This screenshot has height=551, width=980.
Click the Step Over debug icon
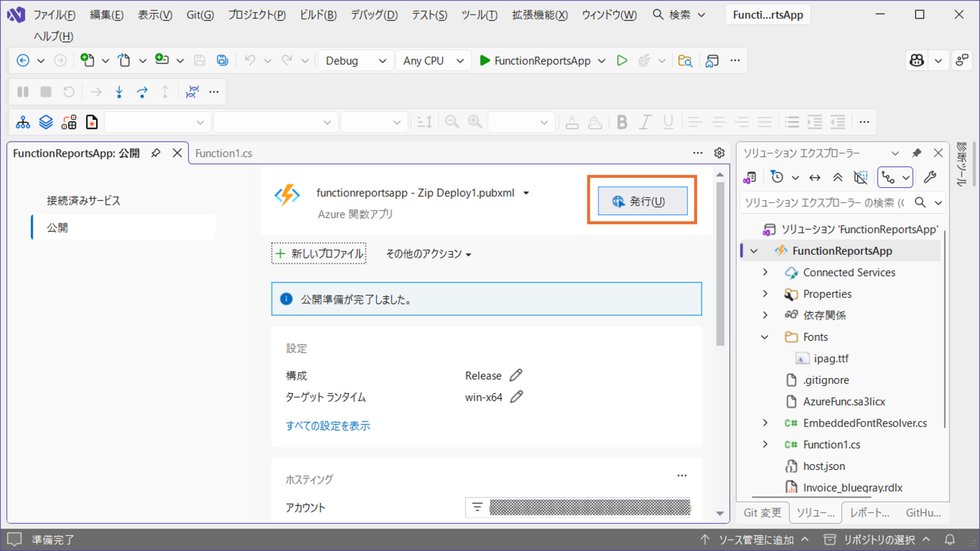pyautogui.click(x=143, y=91)
